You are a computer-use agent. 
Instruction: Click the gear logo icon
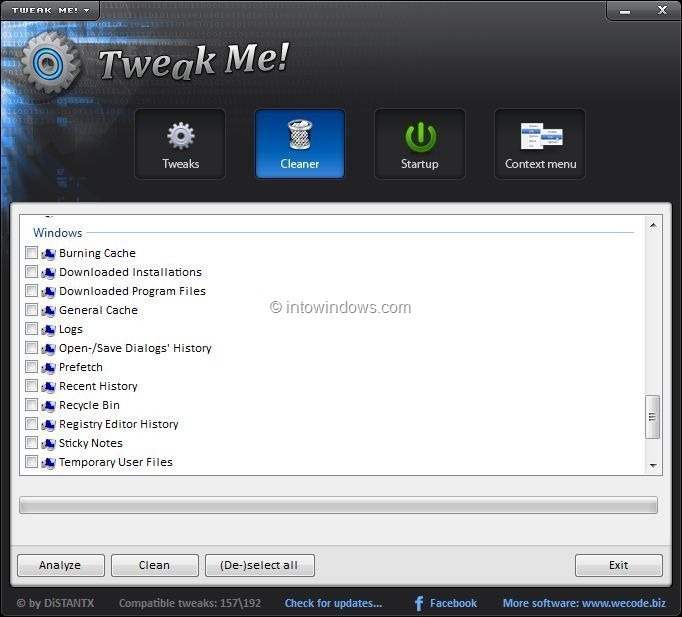point(50,63)
